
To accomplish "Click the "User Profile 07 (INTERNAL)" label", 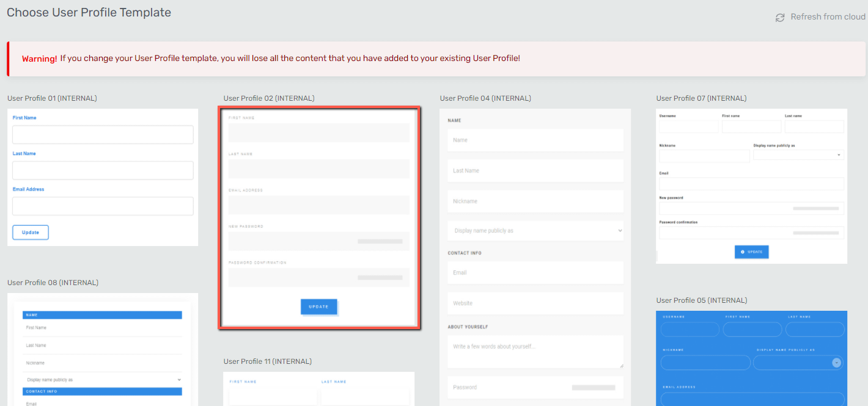I will pyautogui.click(x=701, y=98).
